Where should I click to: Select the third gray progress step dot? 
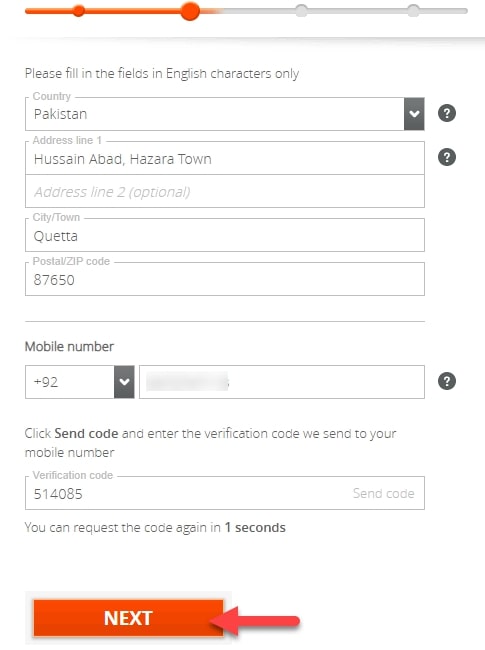pyautogui.click(x=301, y=11)
